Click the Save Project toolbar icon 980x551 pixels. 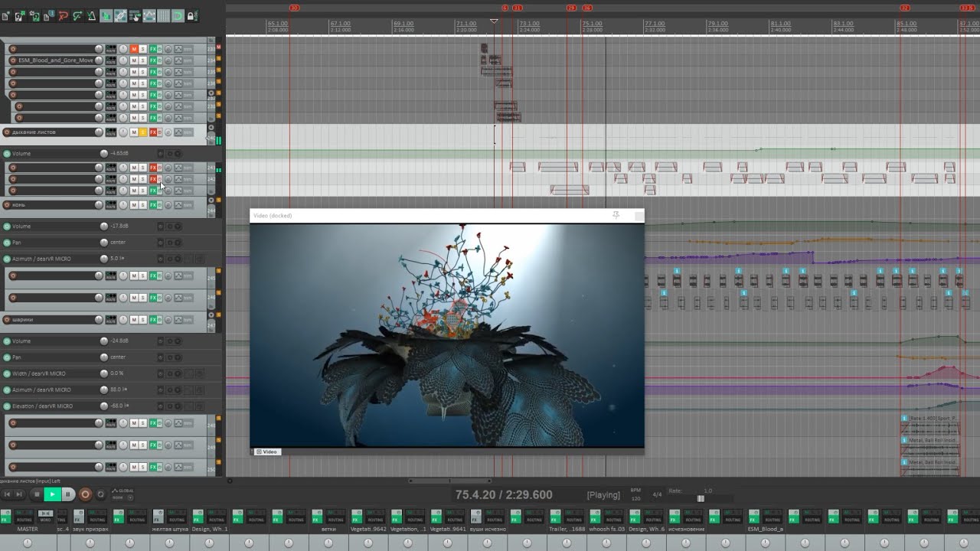pos(34,16)
